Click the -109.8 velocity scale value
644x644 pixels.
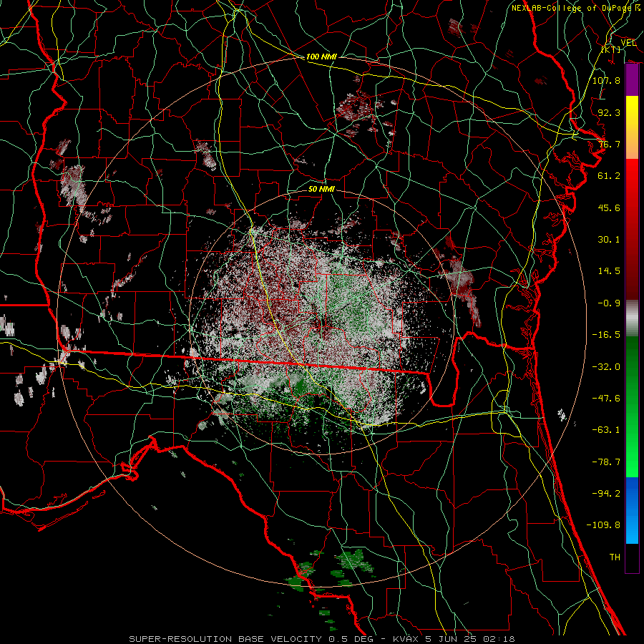tap(603, 525)
